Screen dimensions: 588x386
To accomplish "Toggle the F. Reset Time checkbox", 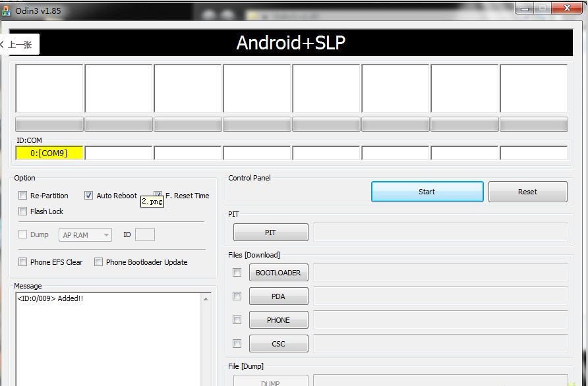I will [158, 194].
